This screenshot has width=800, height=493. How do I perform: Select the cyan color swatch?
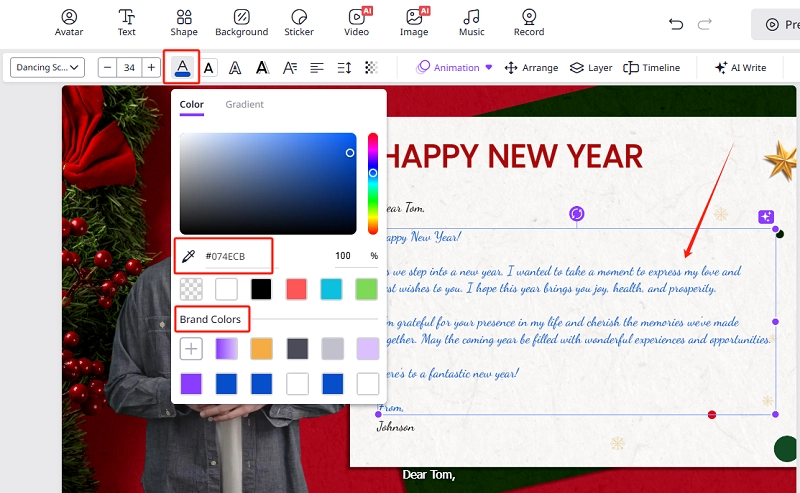tap(332, 289)
